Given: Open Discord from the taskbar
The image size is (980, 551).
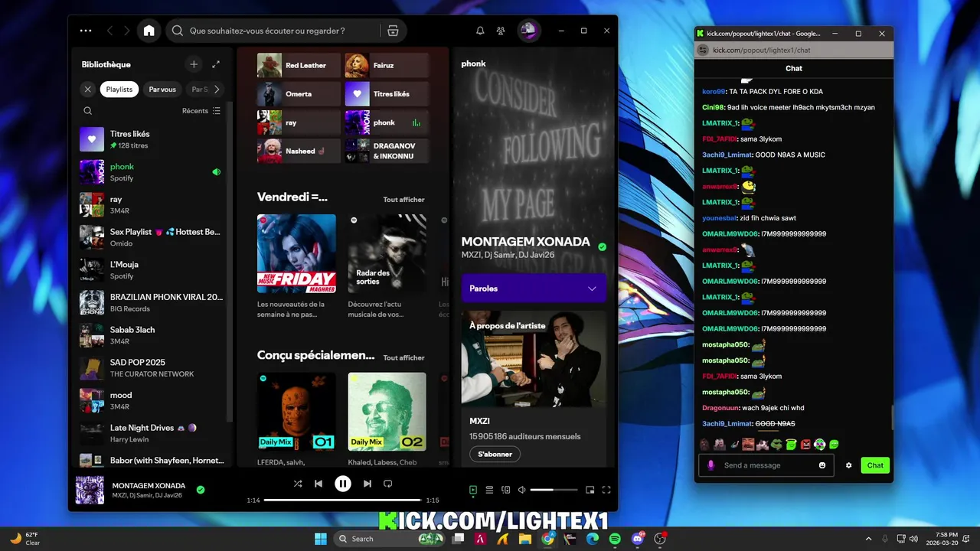Looking at the screenshot, I should click(x=638, y=539).
